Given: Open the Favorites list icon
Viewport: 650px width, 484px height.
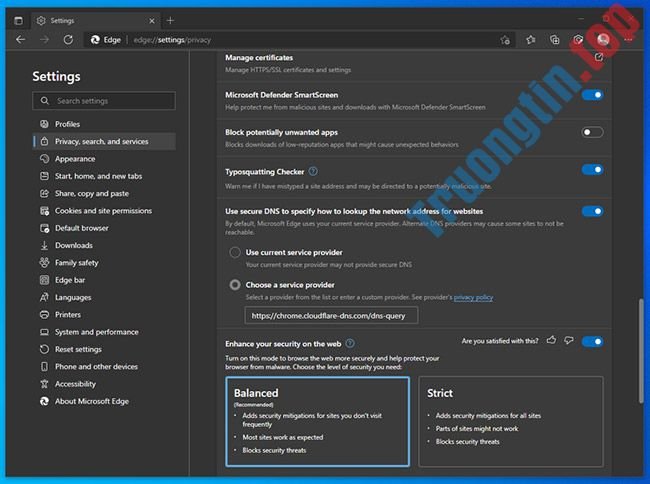Looking at the screenshot, I should [x=531, y=40].
